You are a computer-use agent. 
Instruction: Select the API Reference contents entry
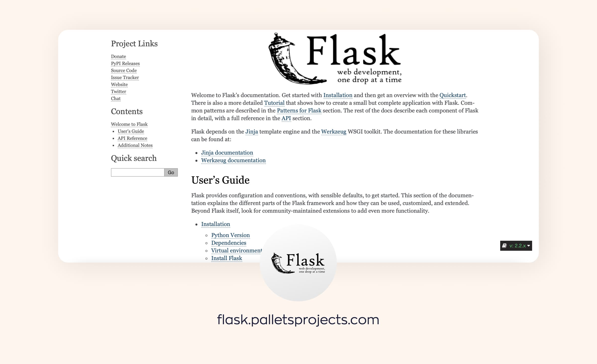(x=132, y=138)
